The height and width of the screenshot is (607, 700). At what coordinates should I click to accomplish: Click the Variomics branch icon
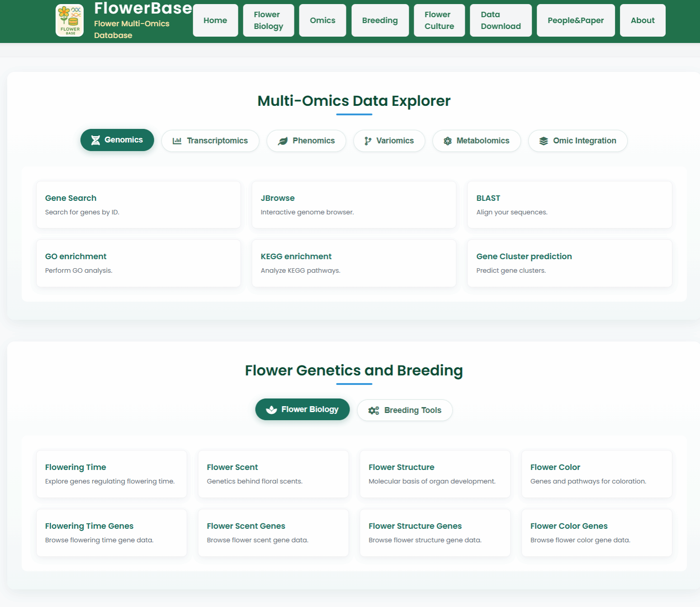point(368,141)
